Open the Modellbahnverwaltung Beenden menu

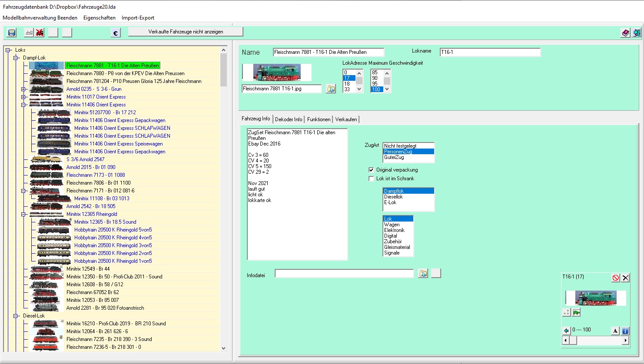40,18
